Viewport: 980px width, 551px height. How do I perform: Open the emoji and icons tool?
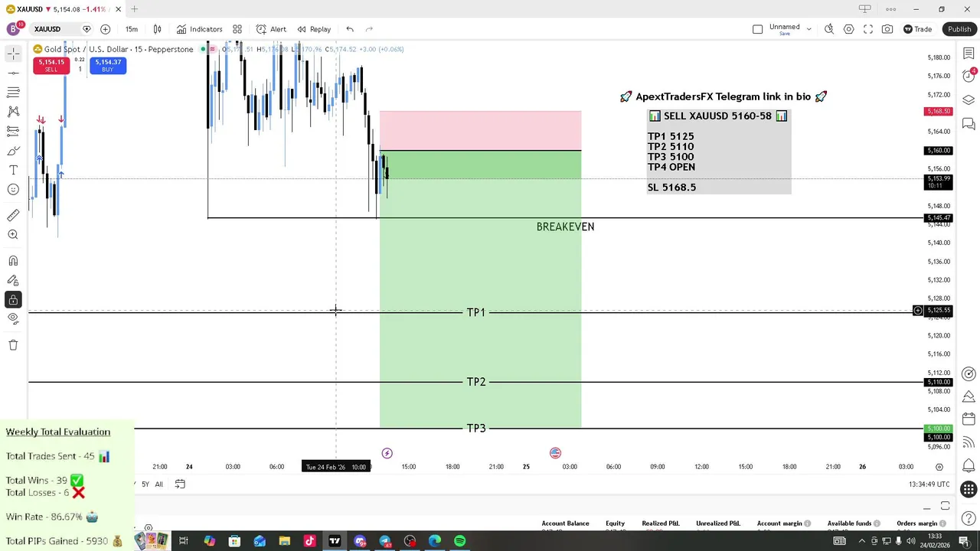[x=13, y=189]
